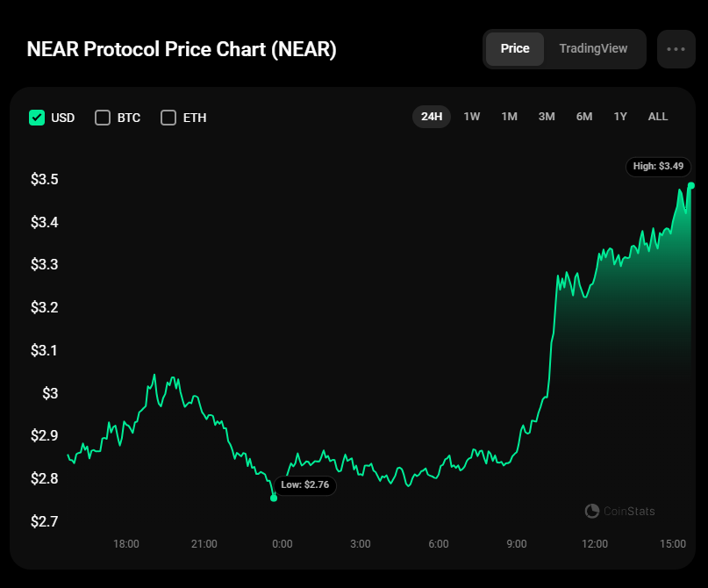Switch to the Price view tab
708x588 pixels.
pyautogui.click(x=515, y=49)
